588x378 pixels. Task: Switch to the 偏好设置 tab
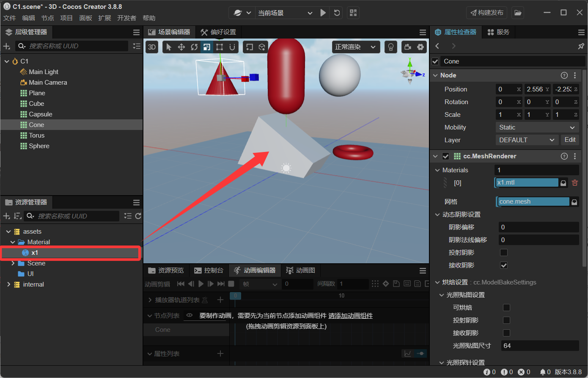pyautogui.click(x=218, y=32)
